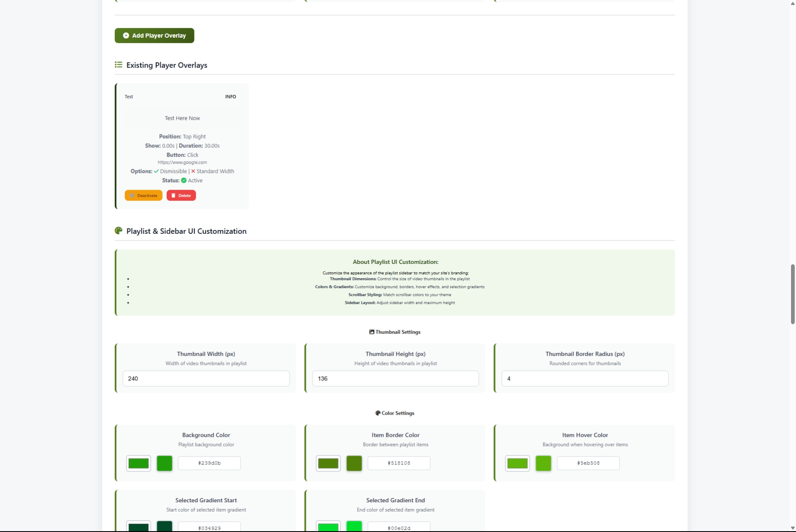Click the page vertical scrollbar thumb
This screenshot has height=532, width=796.
pos(792,294)
